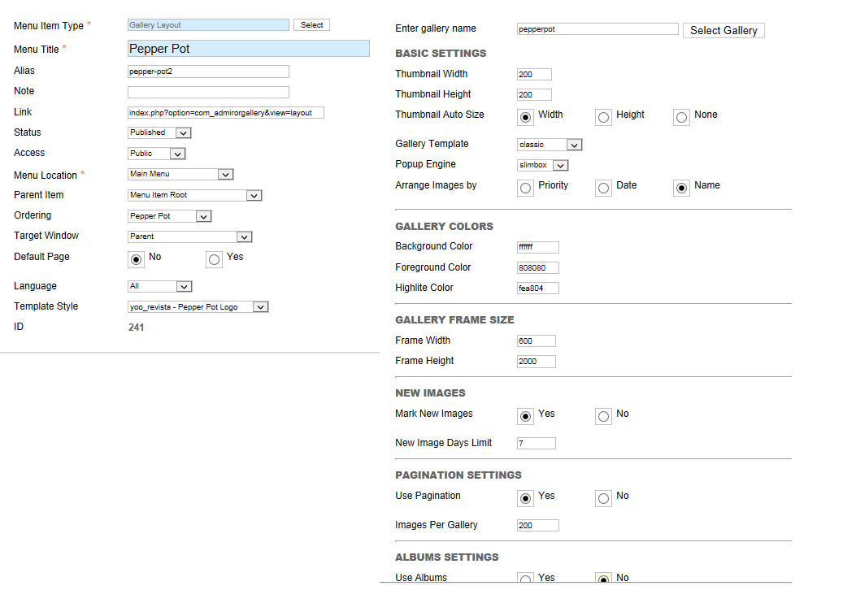The width and height of the screenshot is (843, 616).
Task: Open the Parent Item dropdown
Action: (194, 195)
